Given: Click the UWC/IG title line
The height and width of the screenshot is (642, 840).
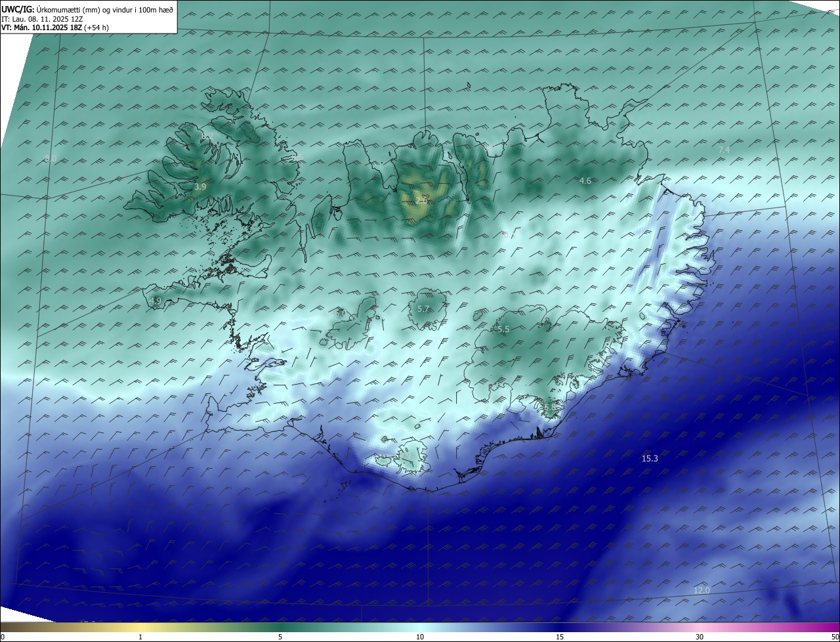Looking at the screenshot, I should pos(87,9).
